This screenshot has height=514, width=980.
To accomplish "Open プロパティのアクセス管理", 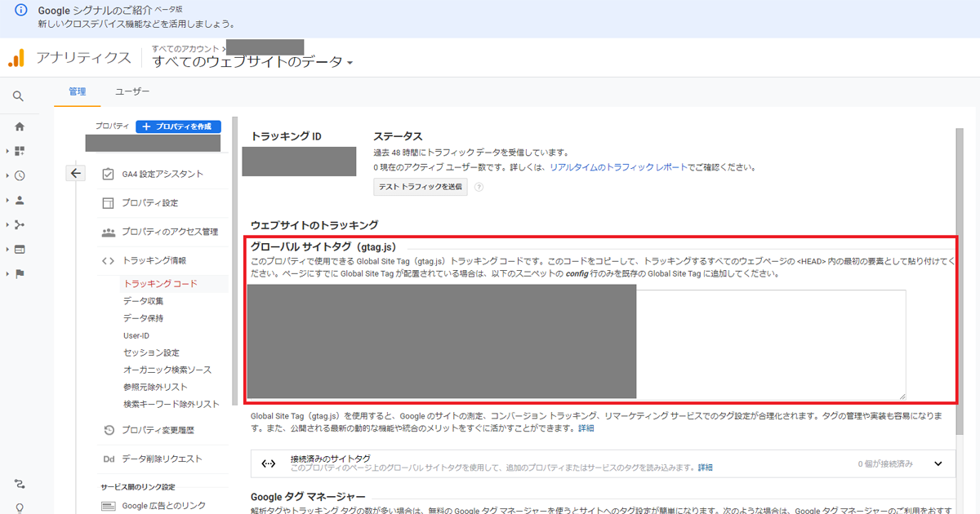I will pos(159,232).
